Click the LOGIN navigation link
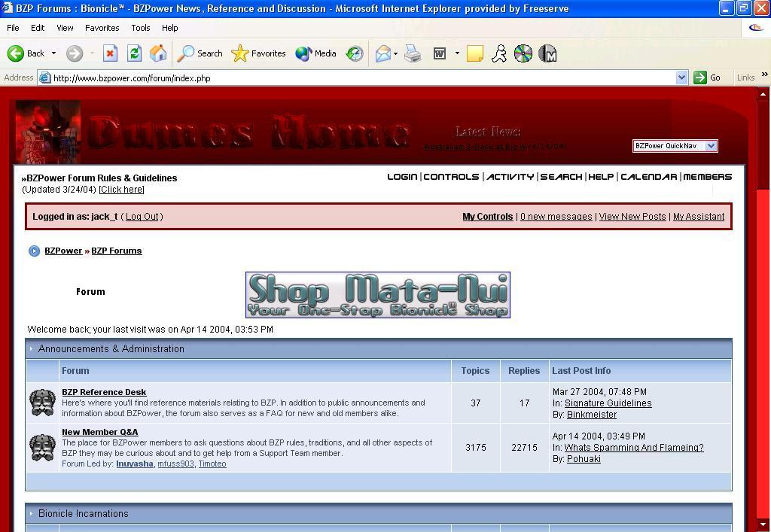 pos(402,177)
